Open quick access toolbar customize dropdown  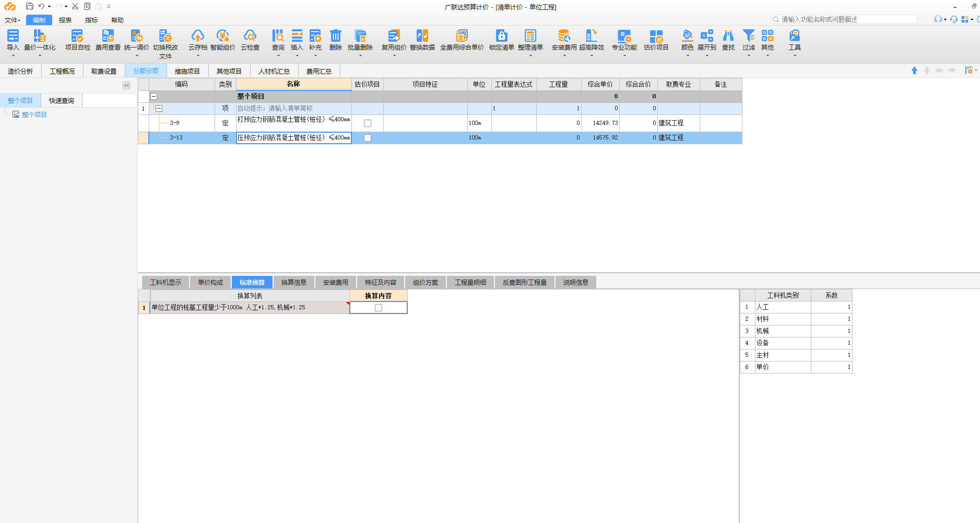coord(109,7)
